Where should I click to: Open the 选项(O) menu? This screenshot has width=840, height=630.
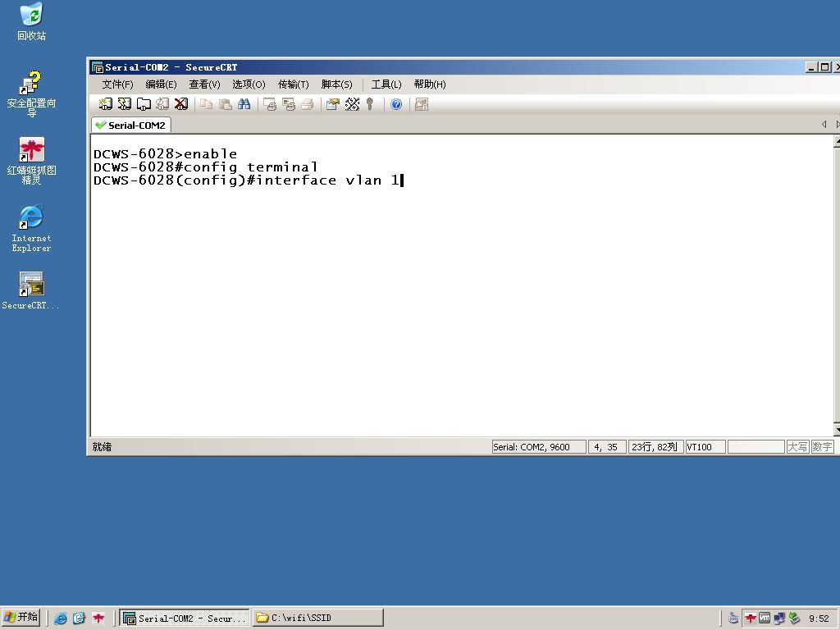point(249,84)
